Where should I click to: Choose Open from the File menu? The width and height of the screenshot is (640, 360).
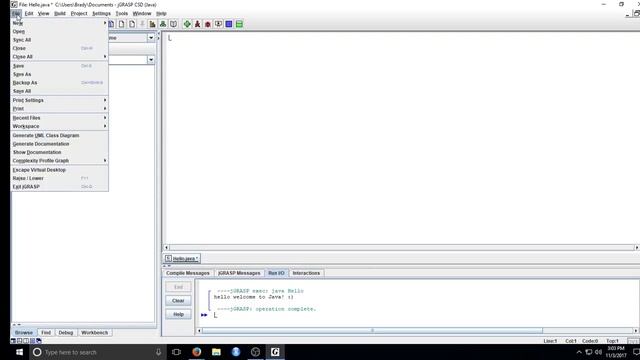[60, 31]
